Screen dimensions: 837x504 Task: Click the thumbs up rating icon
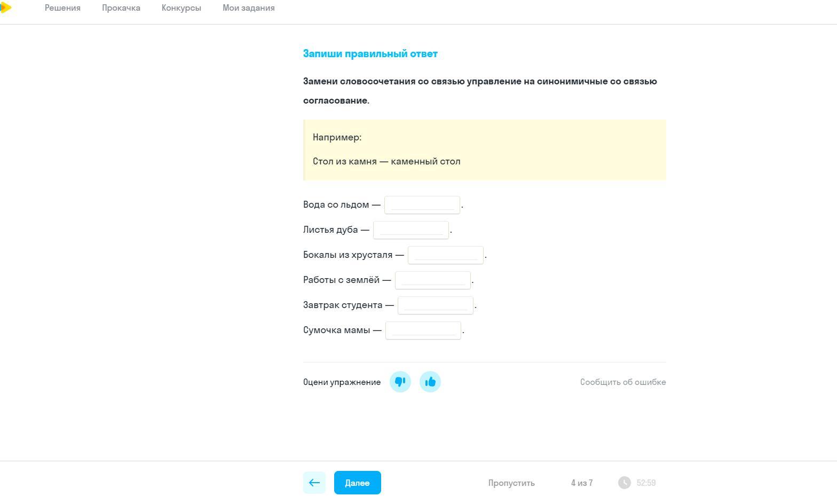430,382
